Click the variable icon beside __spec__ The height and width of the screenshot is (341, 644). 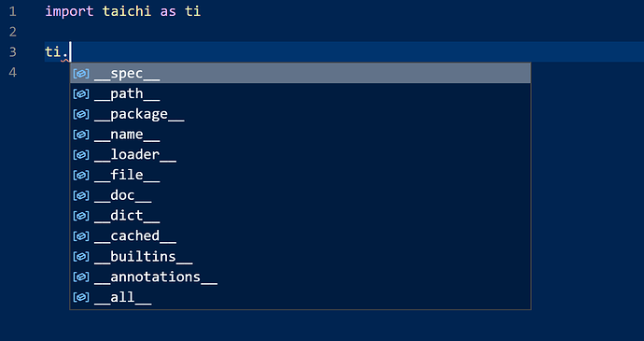pos(81,74)
